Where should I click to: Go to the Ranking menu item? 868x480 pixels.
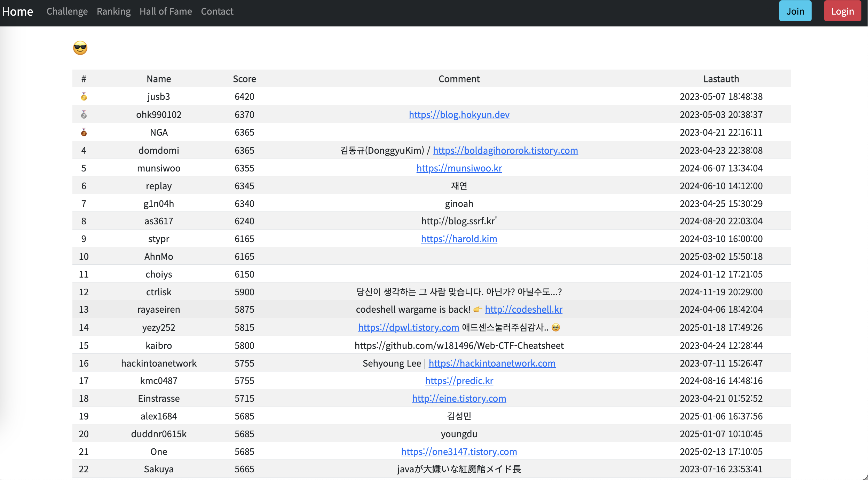coord(113,11)
